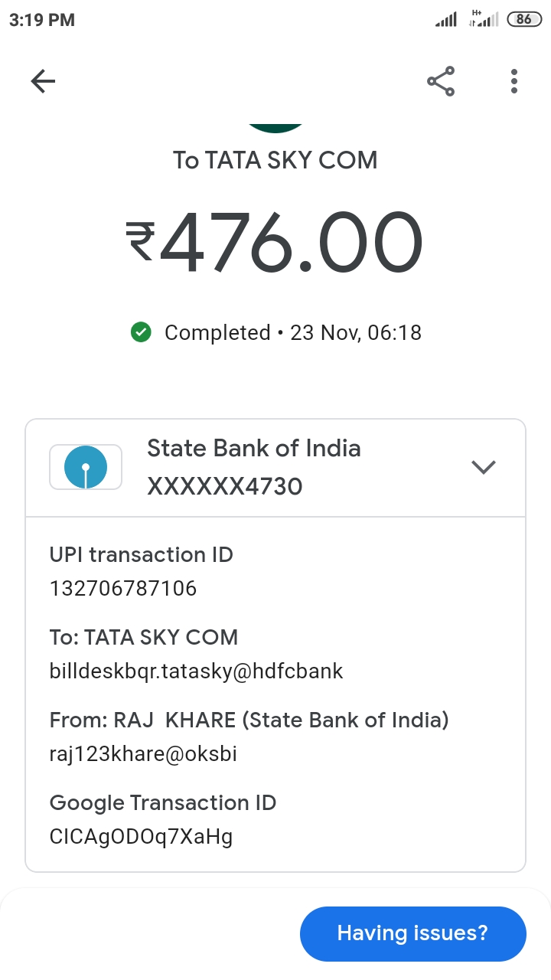Tap the State Bank of India account XXXXXX4730
This screenshot has width=551, height=980.
224,486
